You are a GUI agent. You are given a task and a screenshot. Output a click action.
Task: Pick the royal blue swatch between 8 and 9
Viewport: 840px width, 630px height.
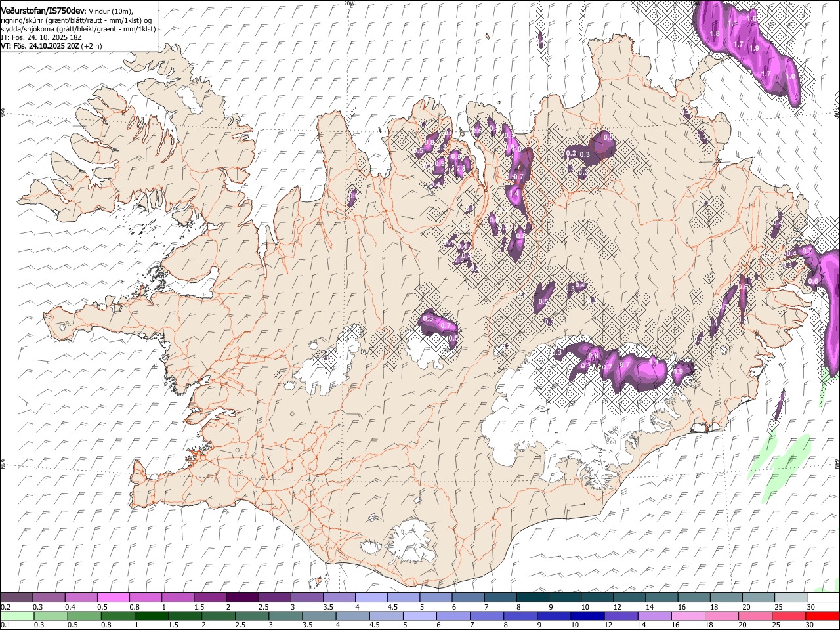click(x=520, y=616)
